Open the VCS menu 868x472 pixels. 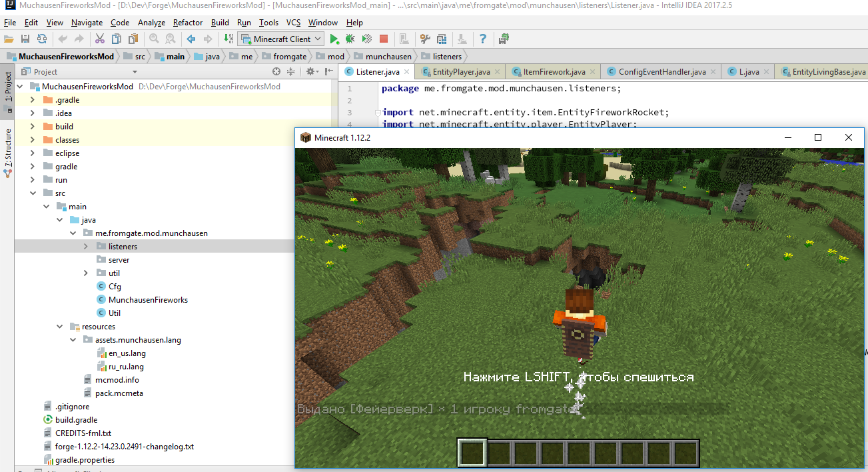click(x=293, y=23)
